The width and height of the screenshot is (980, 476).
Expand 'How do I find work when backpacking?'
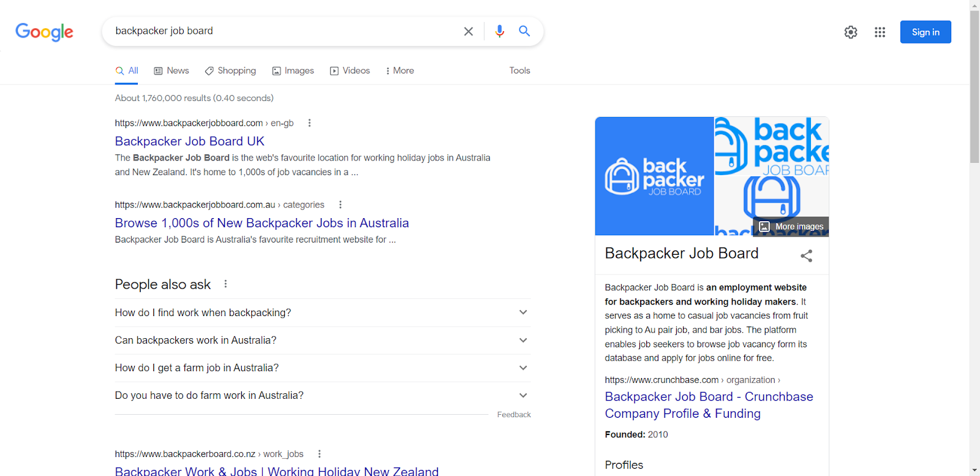[323, 312]
